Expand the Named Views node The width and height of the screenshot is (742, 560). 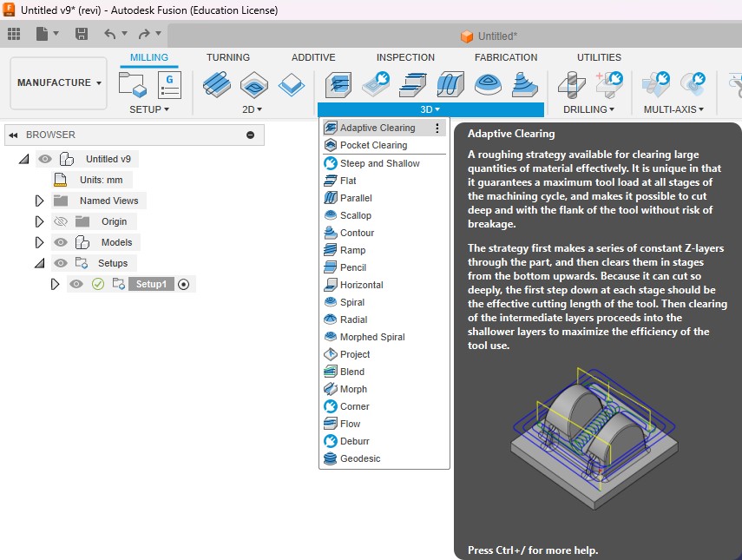point(40,201)
